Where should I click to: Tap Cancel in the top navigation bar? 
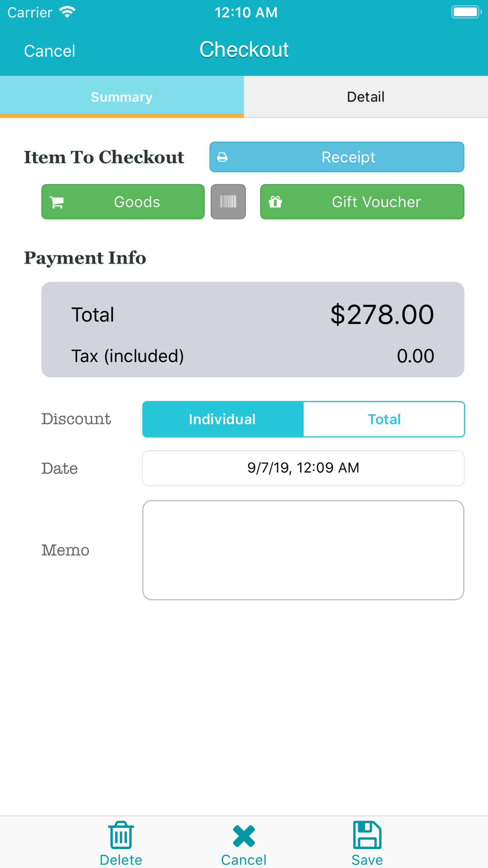tap(50, 51)
